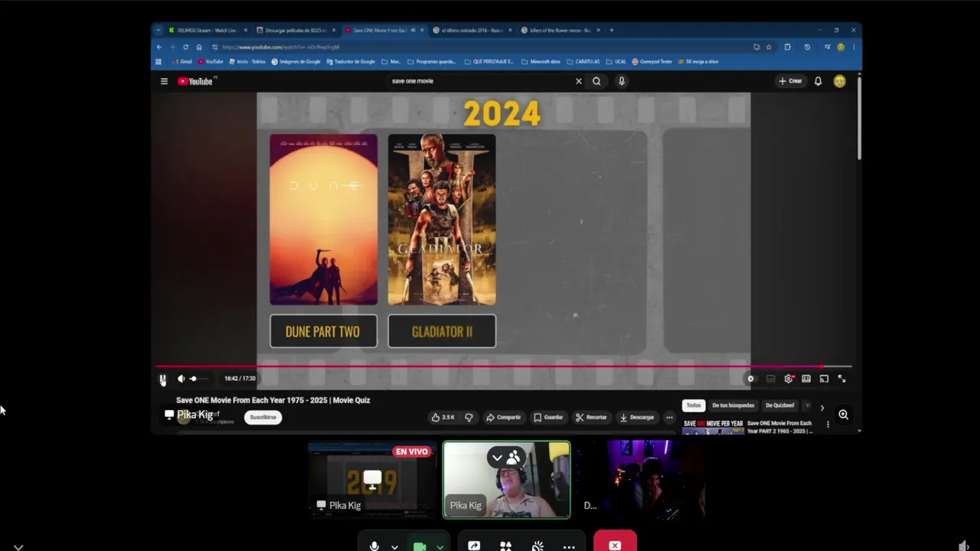Open the video player settings gear
The height and width of the screenshot is (551, 980).
789,379
